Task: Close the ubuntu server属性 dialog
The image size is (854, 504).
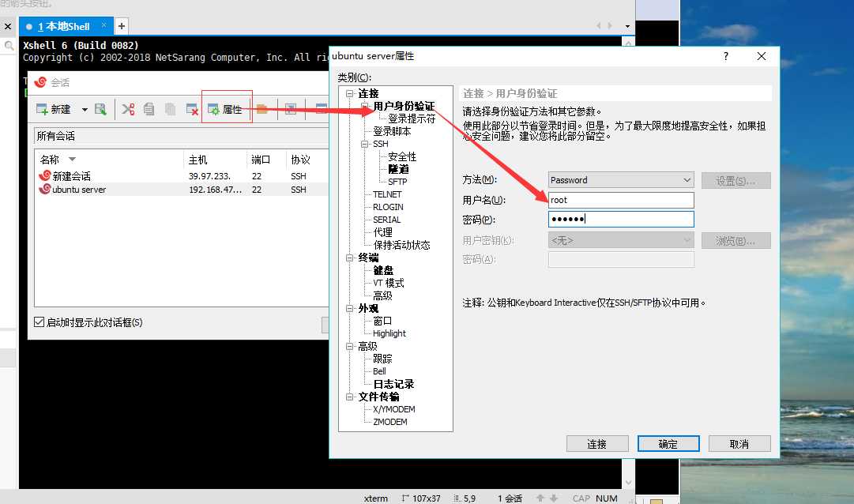Action: coord(762,56)
